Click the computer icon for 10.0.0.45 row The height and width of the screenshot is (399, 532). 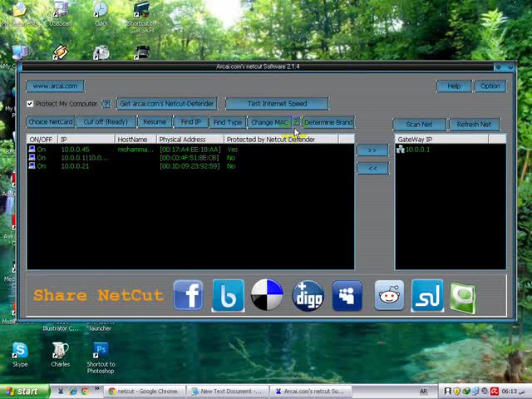32,149
